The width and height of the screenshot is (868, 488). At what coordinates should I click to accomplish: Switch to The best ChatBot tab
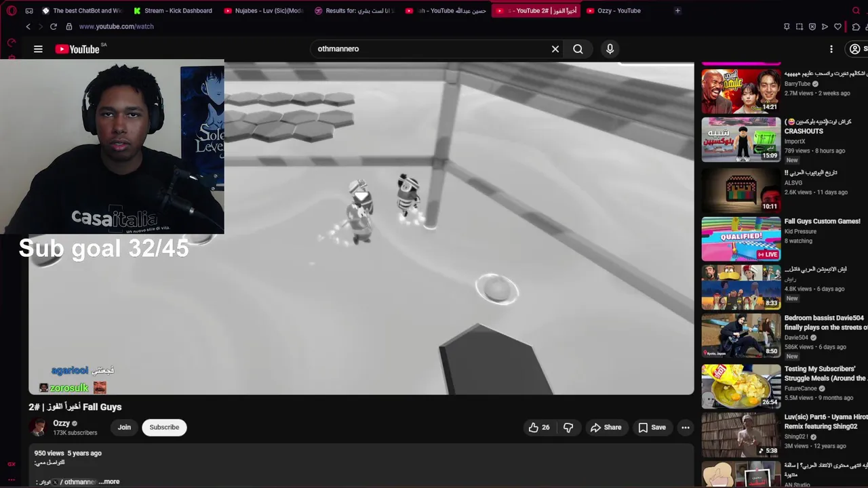[x=81, y=11]
